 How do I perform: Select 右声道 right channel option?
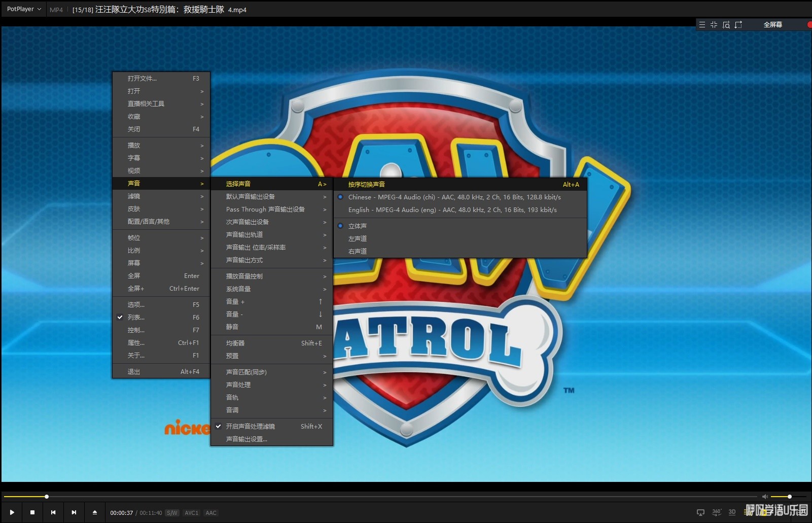[460, 251]
